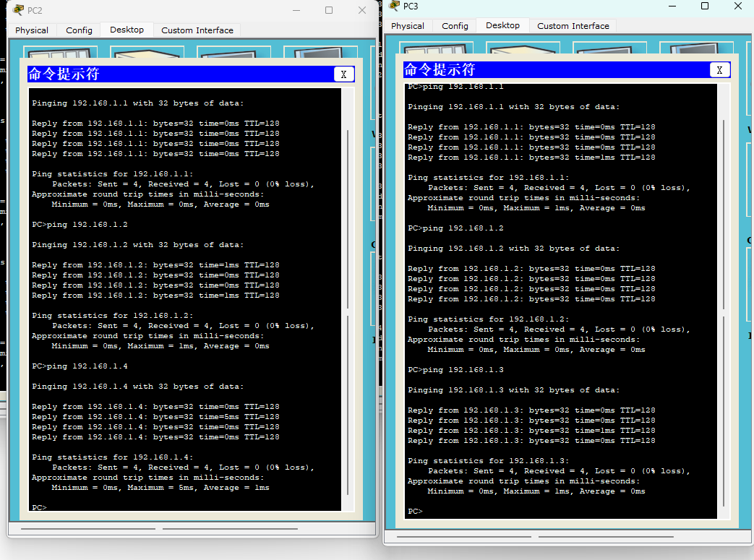Switch to the Config tab in PC2
754x560 pixels.
point(79,30)
